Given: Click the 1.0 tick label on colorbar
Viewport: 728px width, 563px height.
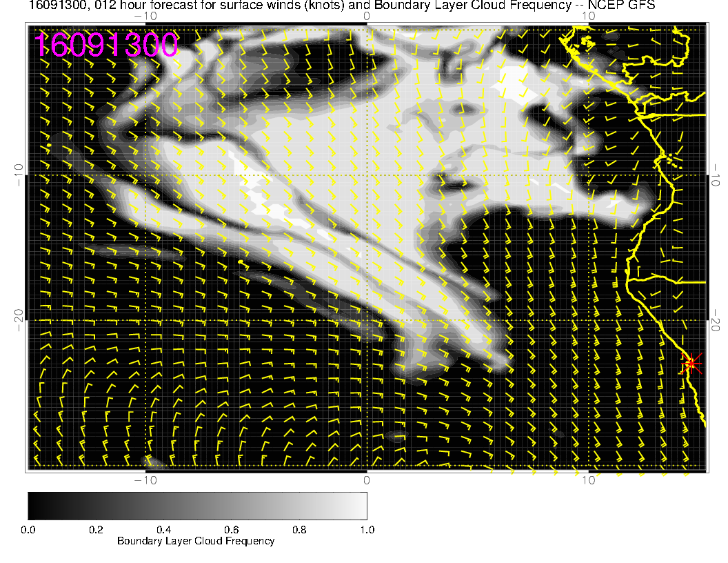Looking at the screenshot, I should (366, 529).
